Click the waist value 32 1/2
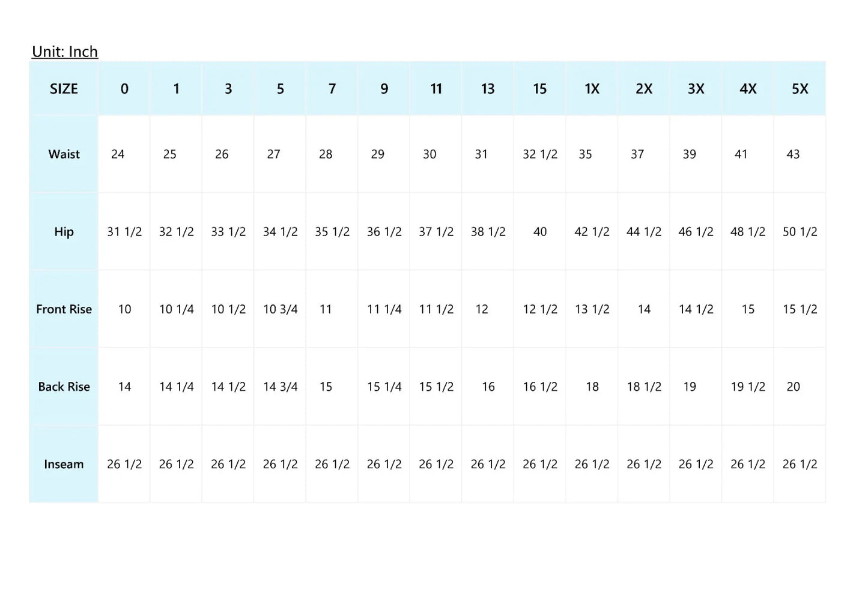 (x=539, y=154)
